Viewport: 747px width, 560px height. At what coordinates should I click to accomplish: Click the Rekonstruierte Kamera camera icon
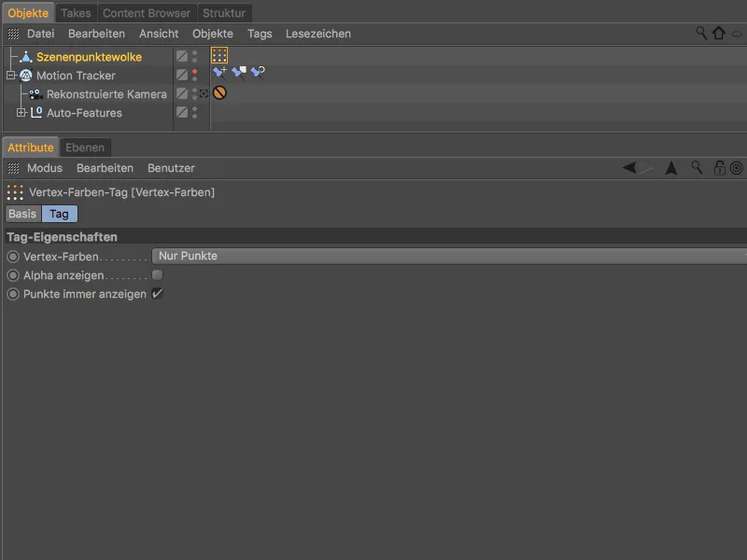pyautogui.click(x=35, y=94)
